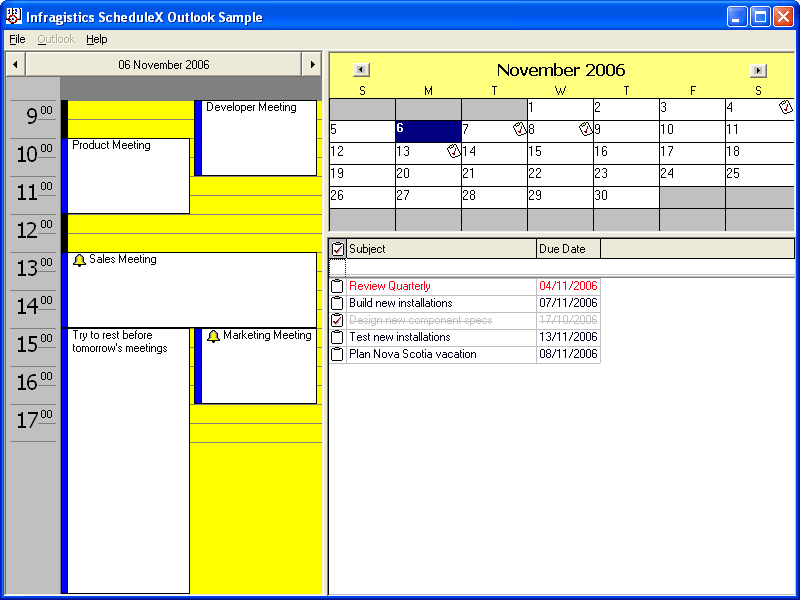Uncheck the Design new component specs task
800x600 pixels.
337,320
